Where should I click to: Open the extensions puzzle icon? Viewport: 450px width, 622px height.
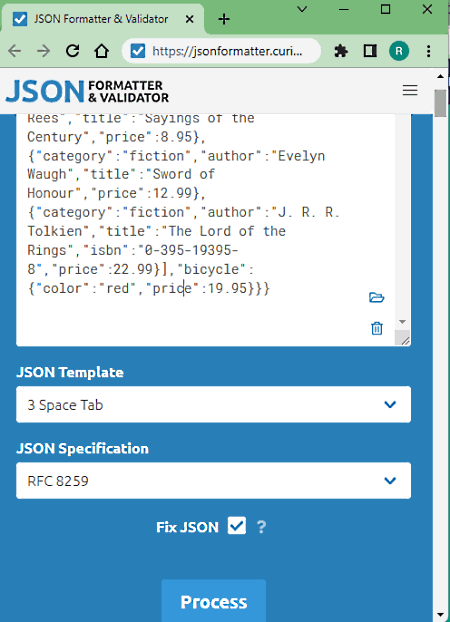point(341,51)
